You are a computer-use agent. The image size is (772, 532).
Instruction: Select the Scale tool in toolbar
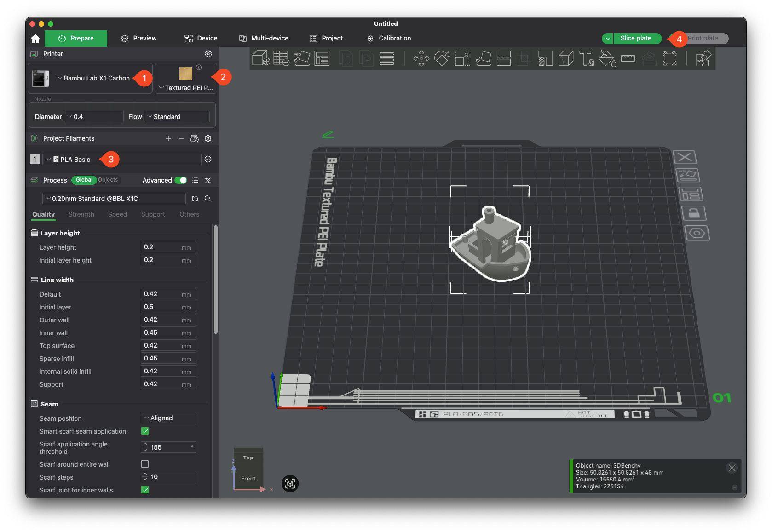coord(462,58)
